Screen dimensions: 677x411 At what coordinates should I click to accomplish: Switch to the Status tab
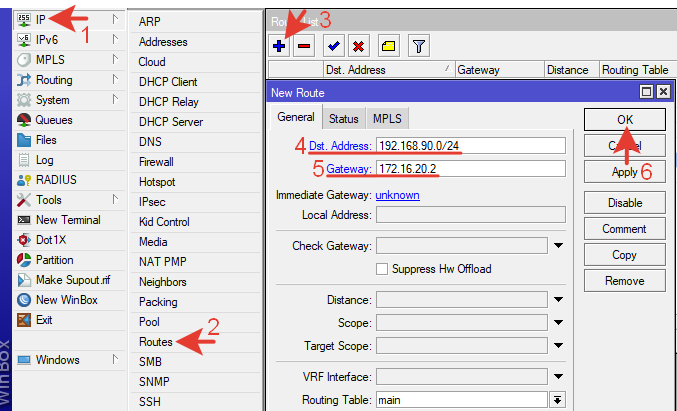[x=344, y=119]
